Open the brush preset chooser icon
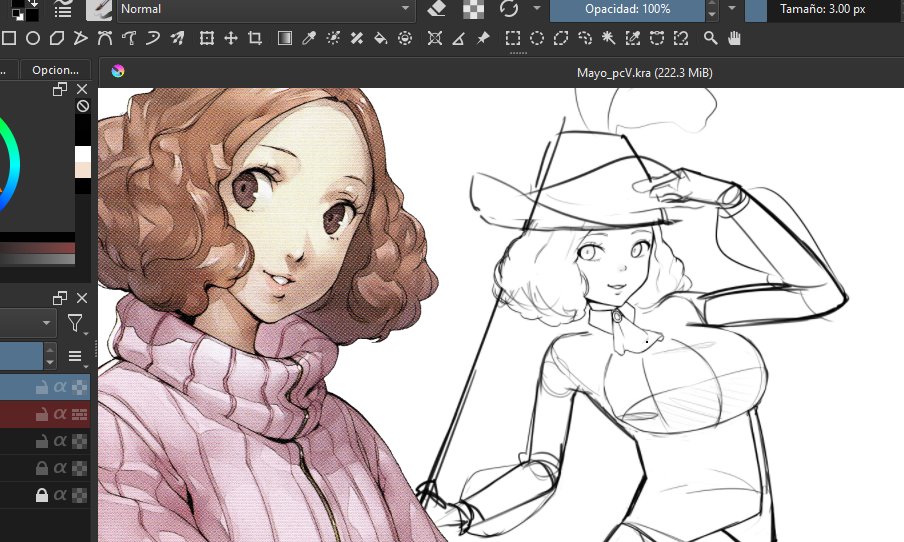This screenshot has width=904, height=542. pyautogui.click(x=99, y=9)
